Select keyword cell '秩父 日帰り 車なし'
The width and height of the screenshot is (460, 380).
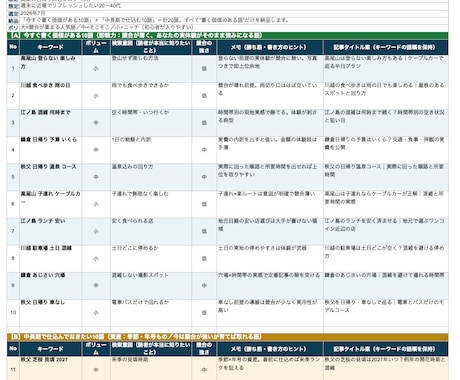[50, 312]
